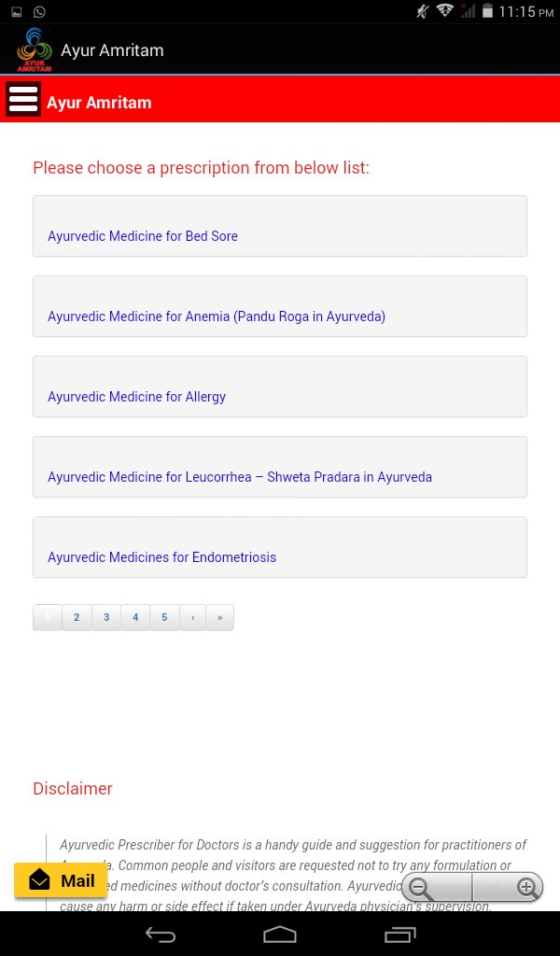Open Ayurvedic Medicine for Leucorrhea prescription
The width and height of the screenshot is (560, 956).
point(280,467)
